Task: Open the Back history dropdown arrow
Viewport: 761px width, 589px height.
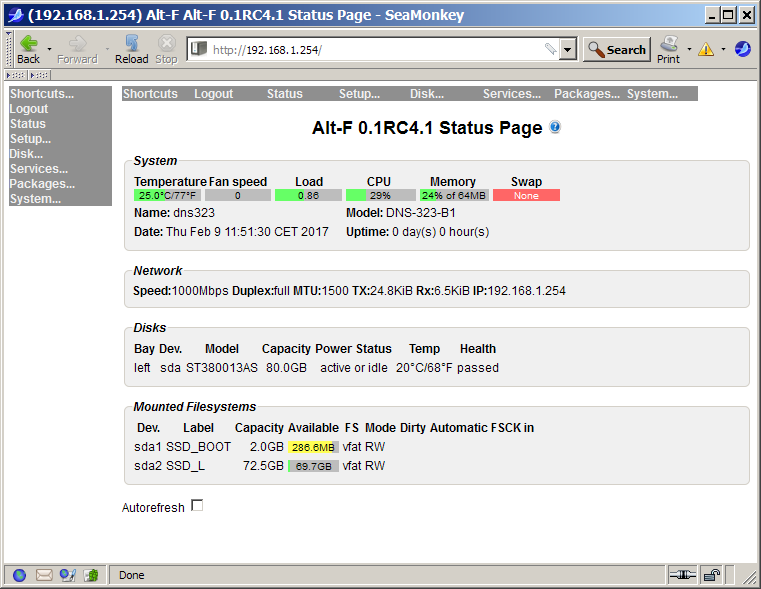Action: [49, 49]
